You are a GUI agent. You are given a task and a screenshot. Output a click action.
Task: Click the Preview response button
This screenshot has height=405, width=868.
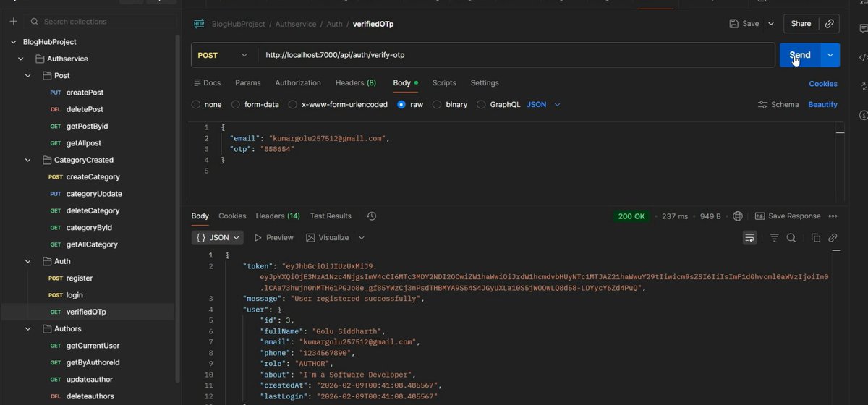tap(273, 238)
